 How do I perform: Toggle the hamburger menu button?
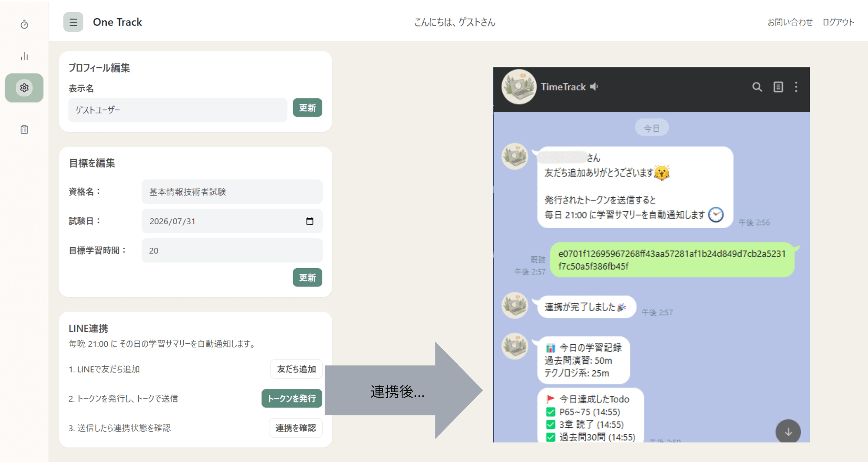tap(73, 22)
